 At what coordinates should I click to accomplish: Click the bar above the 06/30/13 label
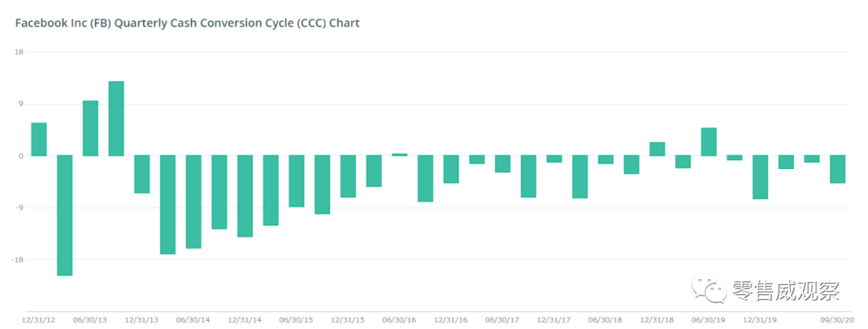(90, 128)
